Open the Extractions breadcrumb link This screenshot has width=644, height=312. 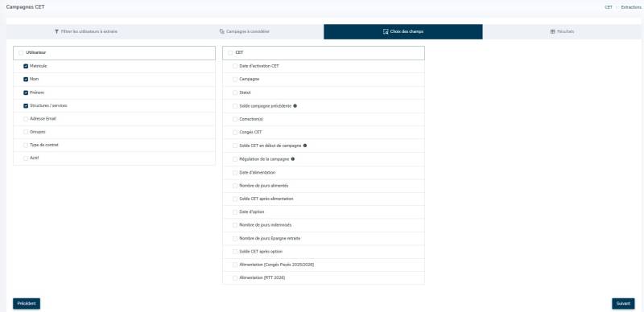tap(631, 7)
